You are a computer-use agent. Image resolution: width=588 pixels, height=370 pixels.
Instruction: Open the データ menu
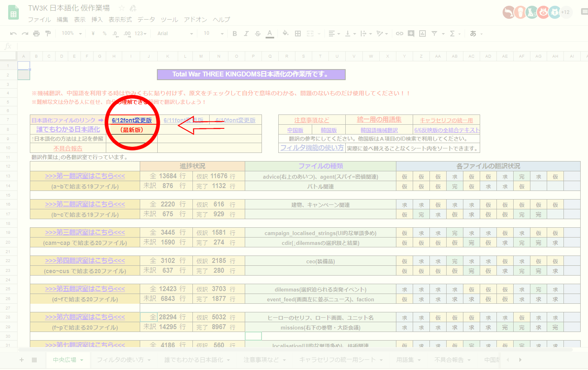tap(146, 20)
